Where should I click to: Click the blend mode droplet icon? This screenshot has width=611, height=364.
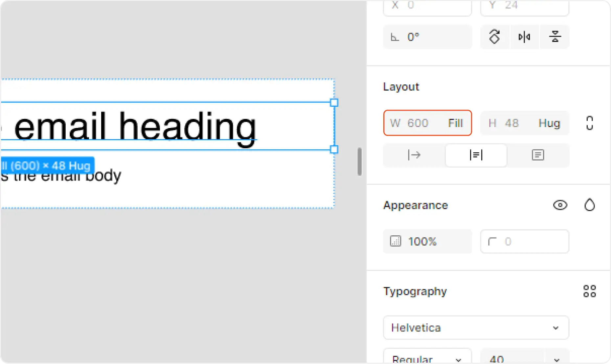590,205
